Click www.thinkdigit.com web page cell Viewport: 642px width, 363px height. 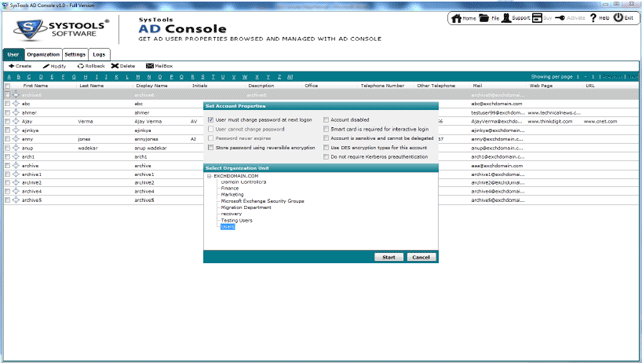coord(550,121)
